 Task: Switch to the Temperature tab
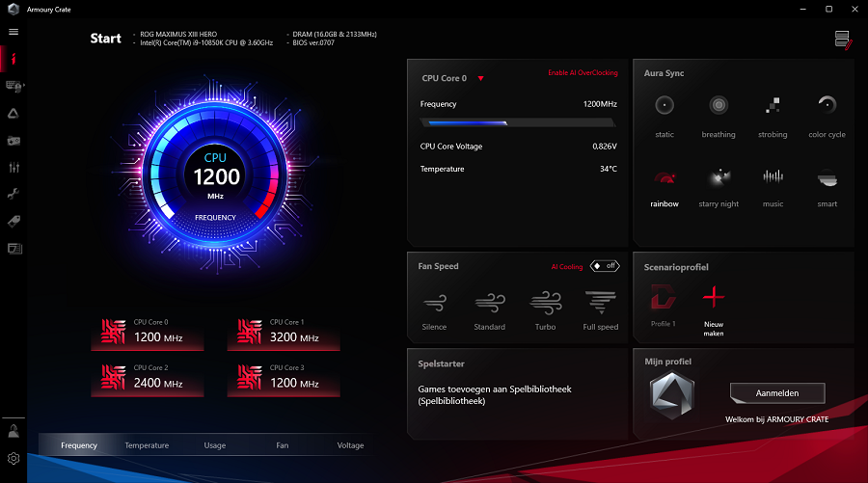coord(147,445)
